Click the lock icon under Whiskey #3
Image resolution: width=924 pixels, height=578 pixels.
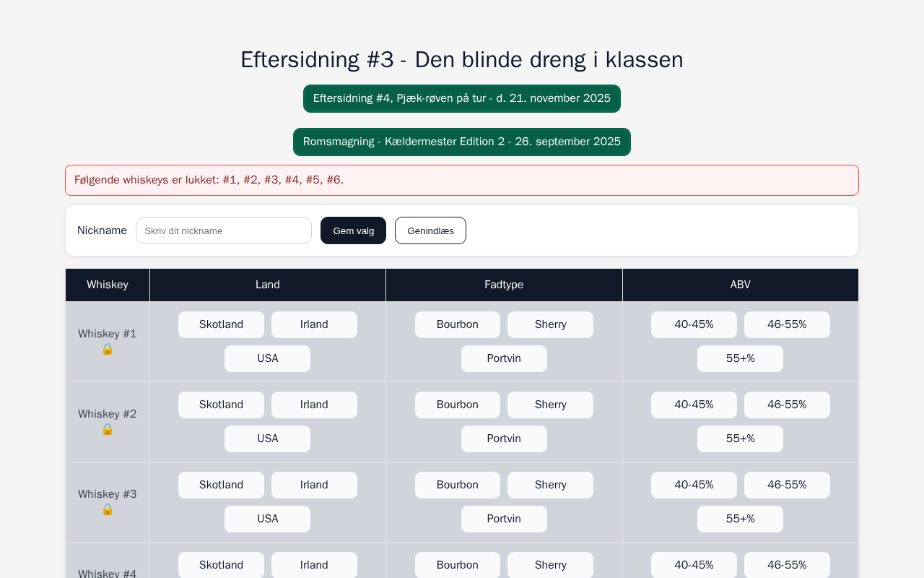click(x=108, y=509)
